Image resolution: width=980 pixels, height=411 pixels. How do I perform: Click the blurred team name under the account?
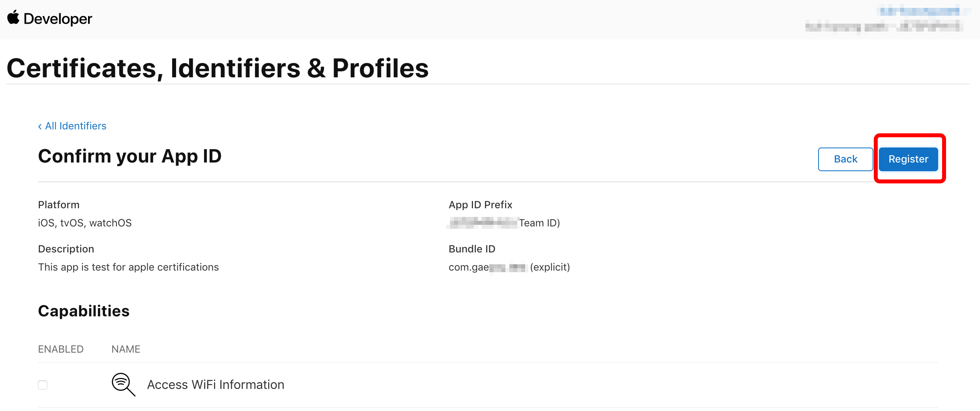[x=884, y=27]
